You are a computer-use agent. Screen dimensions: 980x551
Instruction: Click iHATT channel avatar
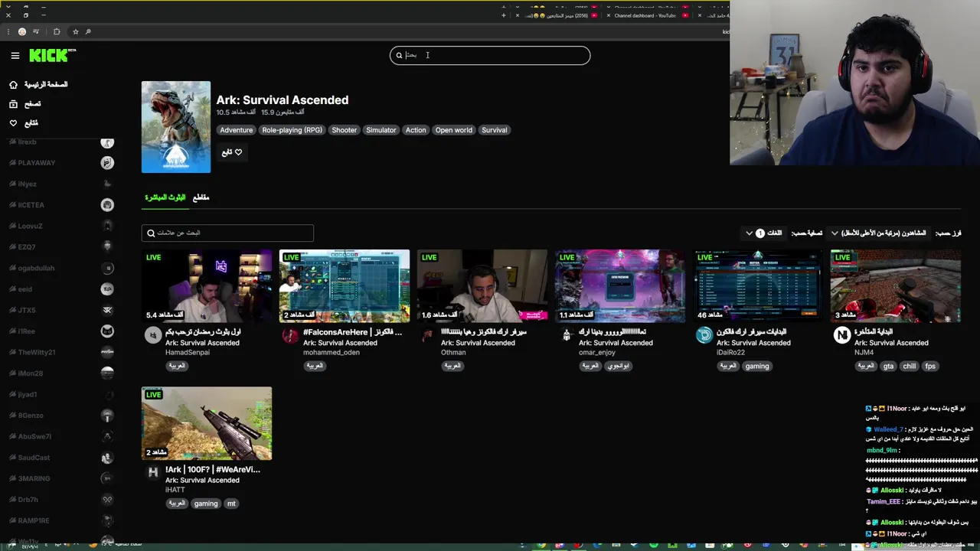tap(153, 473)
